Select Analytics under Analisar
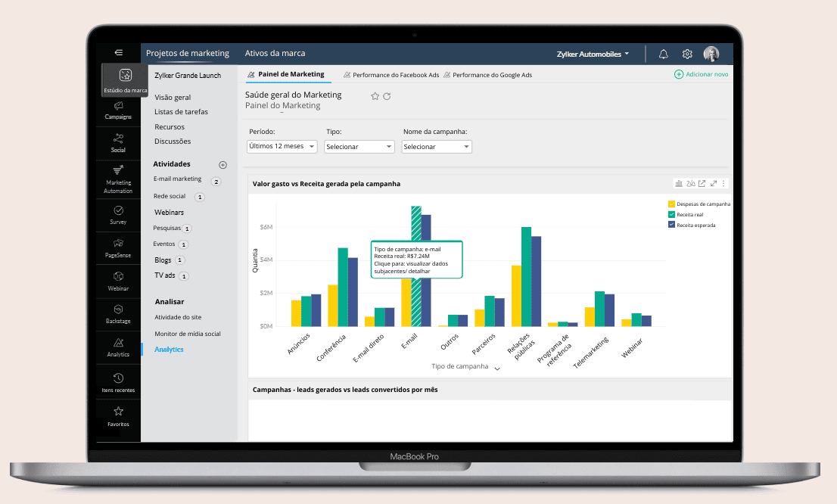 tap(169, 349)
